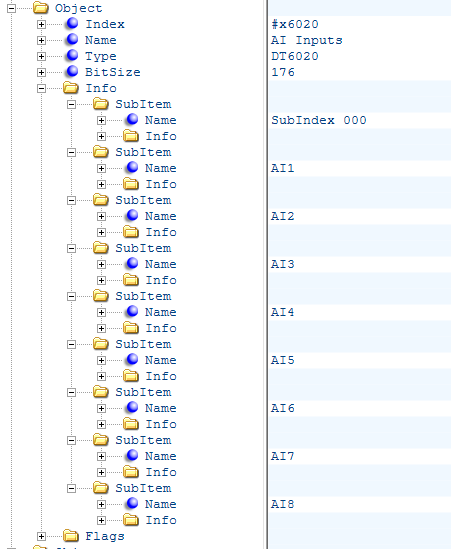Viewport: 451px width, 549px height.
Task: Select the value AI1
Action: pos(283,168)
